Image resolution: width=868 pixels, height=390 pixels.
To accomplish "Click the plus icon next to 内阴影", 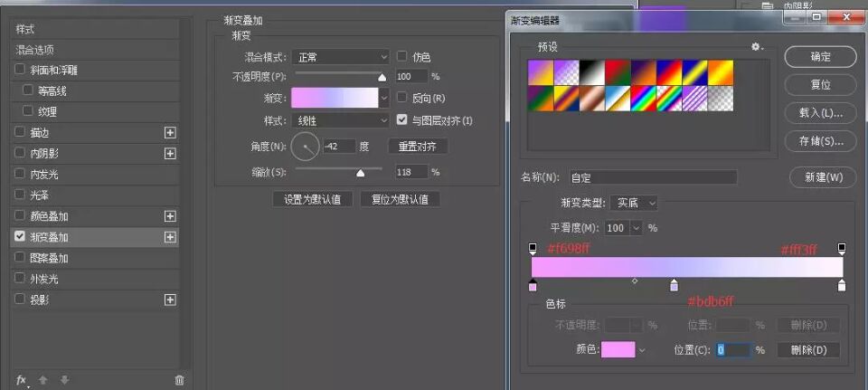I will pyautogui.click(x=170, y=154).
